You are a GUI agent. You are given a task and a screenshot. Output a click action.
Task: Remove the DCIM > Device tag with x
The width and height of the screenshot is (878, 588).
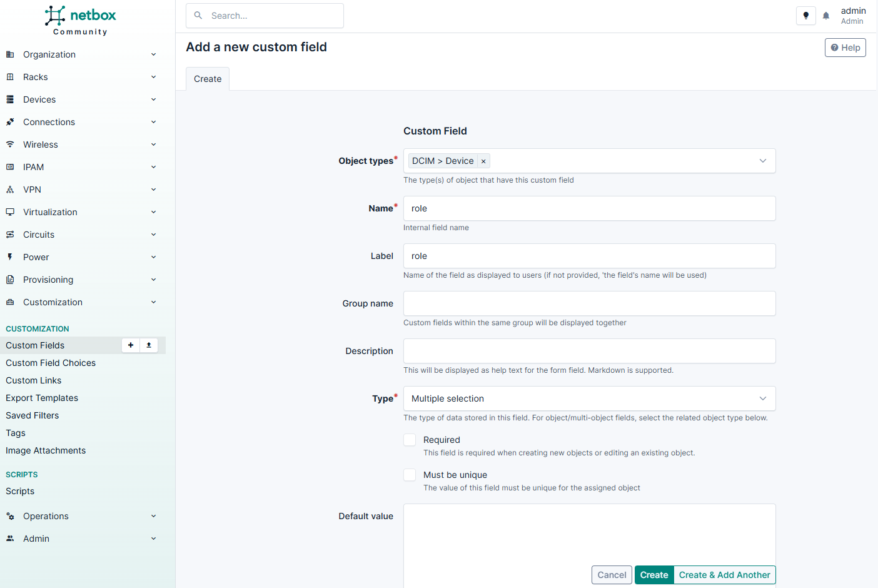pyautogui.click(x=483, y=161)
